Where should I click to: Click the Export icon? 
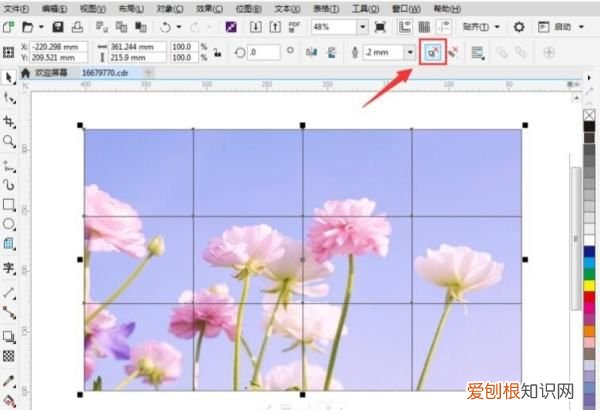point(275,27)
